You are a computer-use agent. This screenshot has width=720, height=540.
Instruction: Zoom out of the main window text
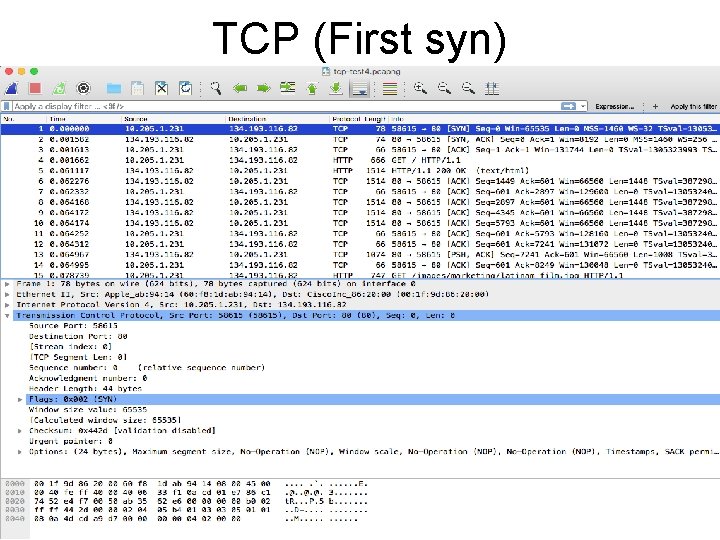coord(444,88)
